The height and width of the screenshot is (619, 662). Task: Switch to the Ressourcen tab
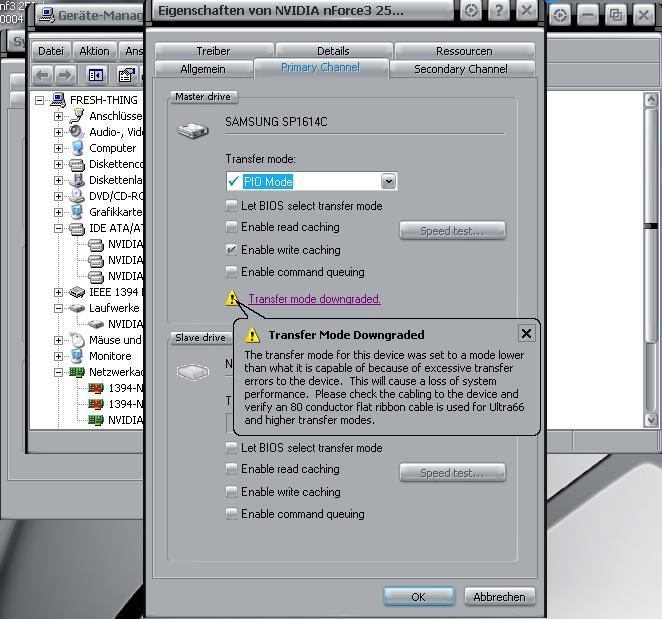point(464,51)
